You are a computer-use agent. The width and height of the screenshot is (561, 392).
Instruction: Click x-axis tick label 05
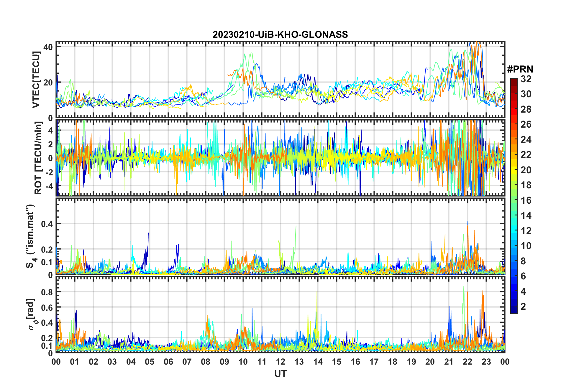tap(150, 362)
